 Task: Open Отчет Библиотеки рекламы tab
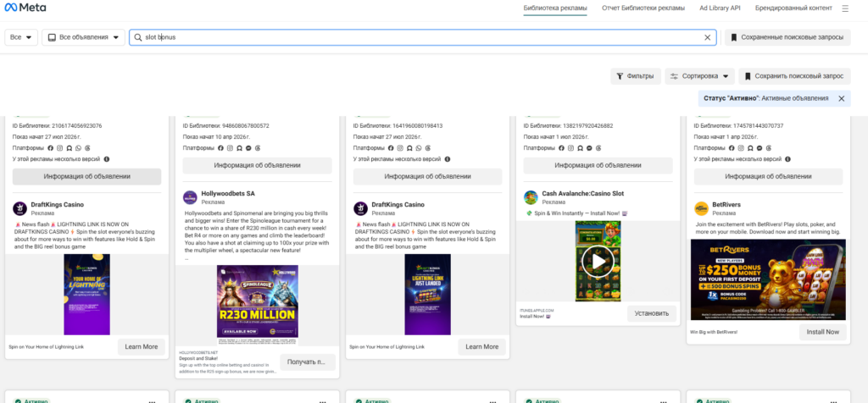pos(643,8)
